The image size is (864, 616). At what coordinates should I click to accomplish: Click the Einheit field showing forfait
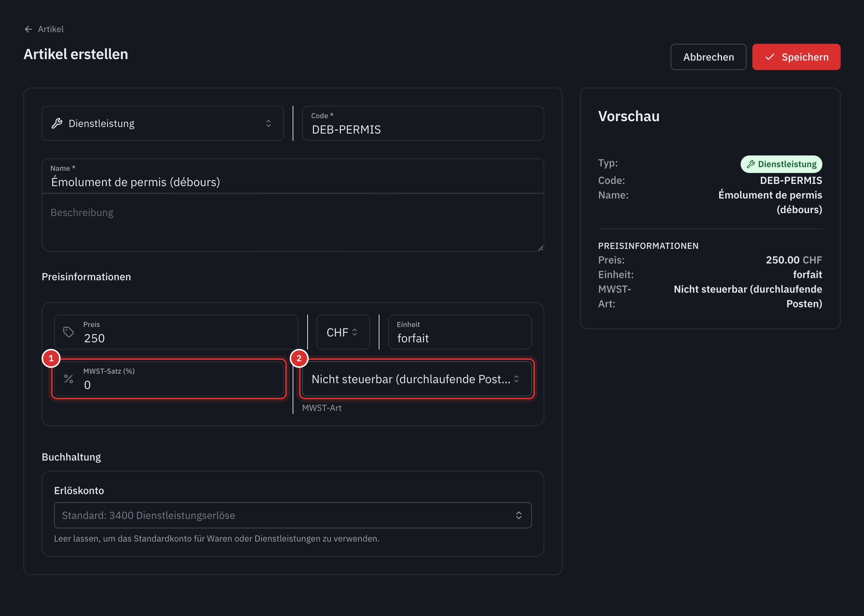[x=460, y=332]
